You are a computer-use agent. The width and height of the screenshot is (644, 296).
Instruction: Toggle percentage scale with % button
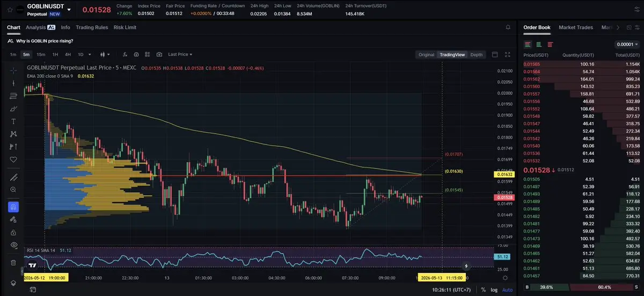483,290
